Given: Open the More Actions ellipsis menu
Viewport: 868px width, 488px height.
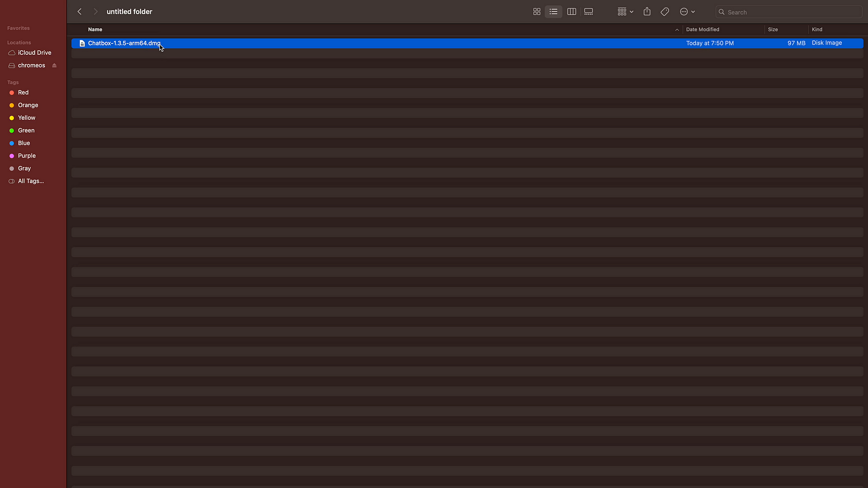Looking at the screenshot, I should point(687,11).
